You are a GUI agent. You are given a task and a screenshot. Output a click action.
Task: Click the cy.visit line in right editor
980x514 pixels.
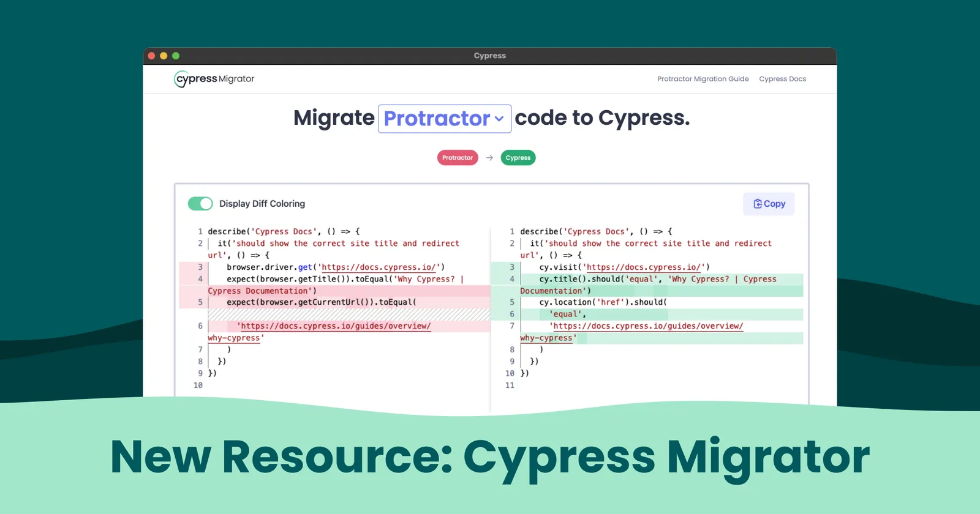(x=624, y=267)
